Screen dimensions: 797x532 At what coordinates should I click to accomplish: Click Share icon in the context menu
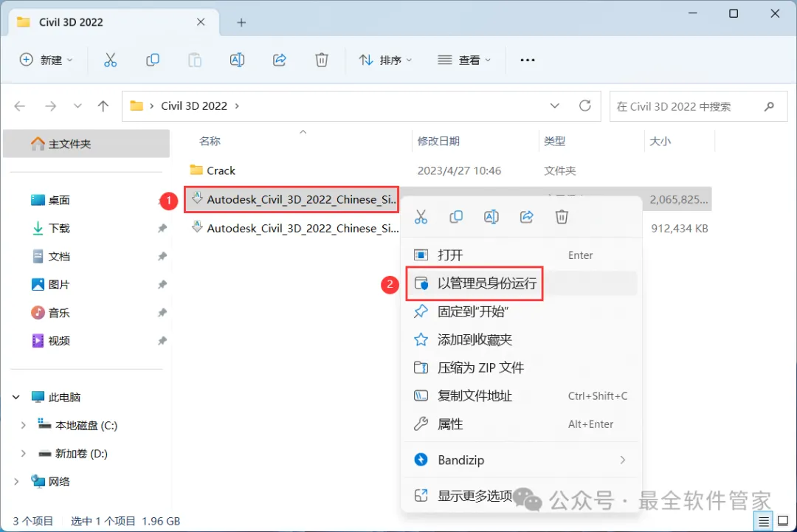point(527,217)
